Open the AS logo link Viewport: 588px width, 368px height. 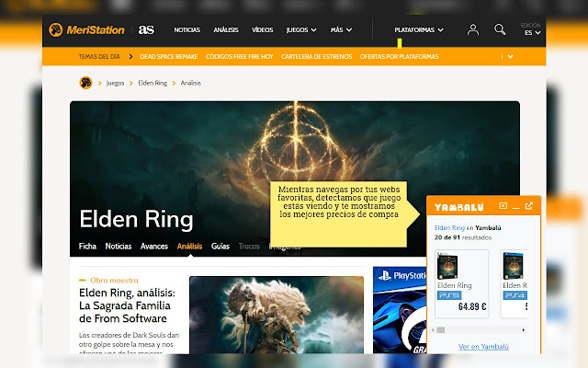(146, 29)
